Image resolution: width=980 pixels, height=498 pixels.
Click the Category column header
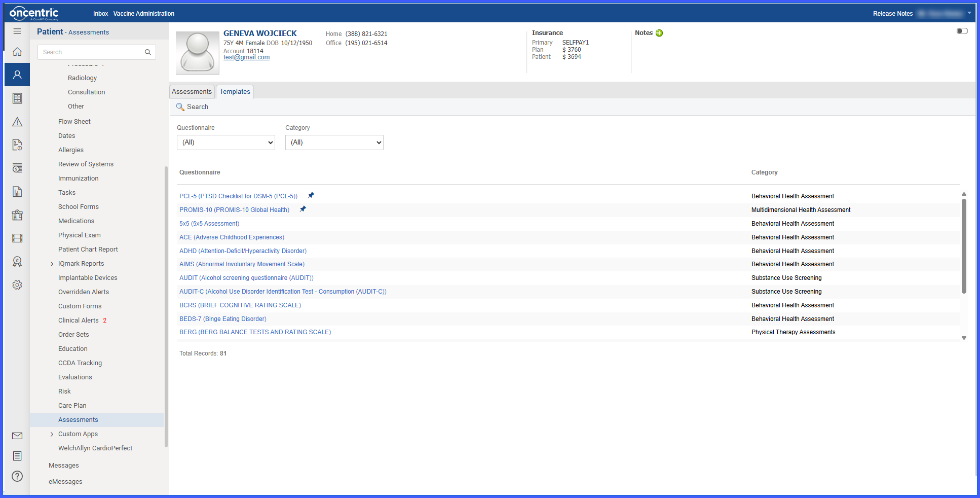[x=764, y=172]
